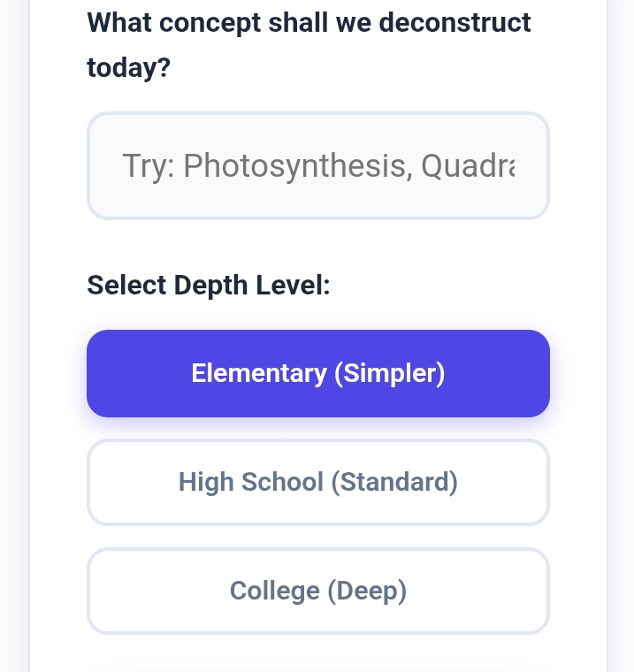This screenshot has width=634, height=672.
Task: Place cursor in the Photosynthesis placeholder field
Action: coord(318,165)
